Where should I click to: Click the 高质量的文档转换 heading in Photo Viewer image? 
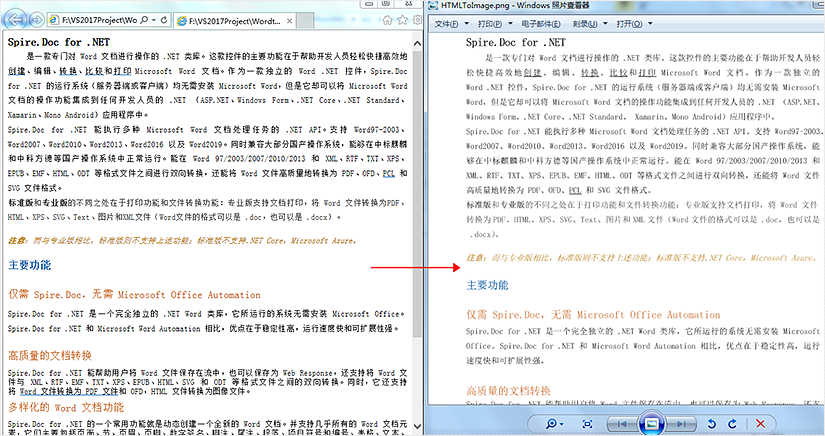click(508, 390)
